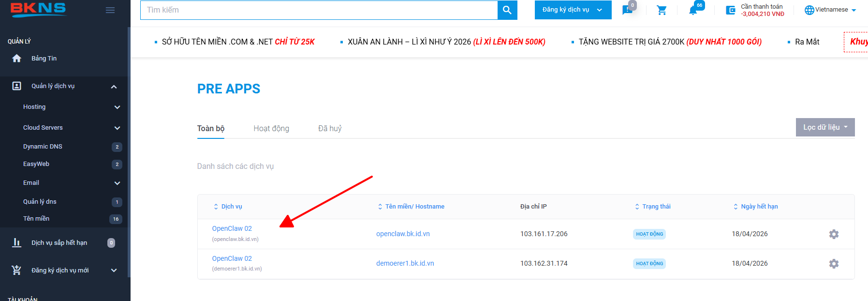Open the Lọc dữ liệu filter dropdown
This screenshot has height=301, width=868.
[x=825, y=127]
